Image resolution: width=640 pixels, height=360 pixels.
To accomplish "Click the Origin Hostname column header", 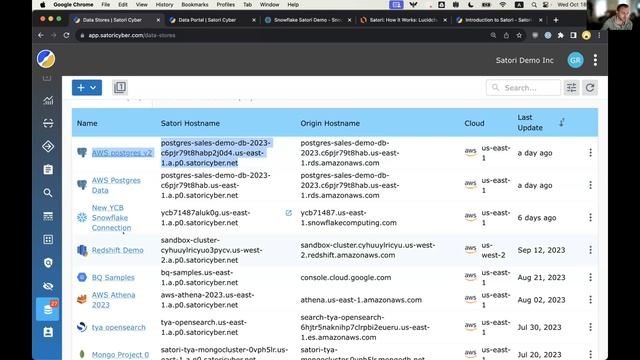I will tap(330, 123).
